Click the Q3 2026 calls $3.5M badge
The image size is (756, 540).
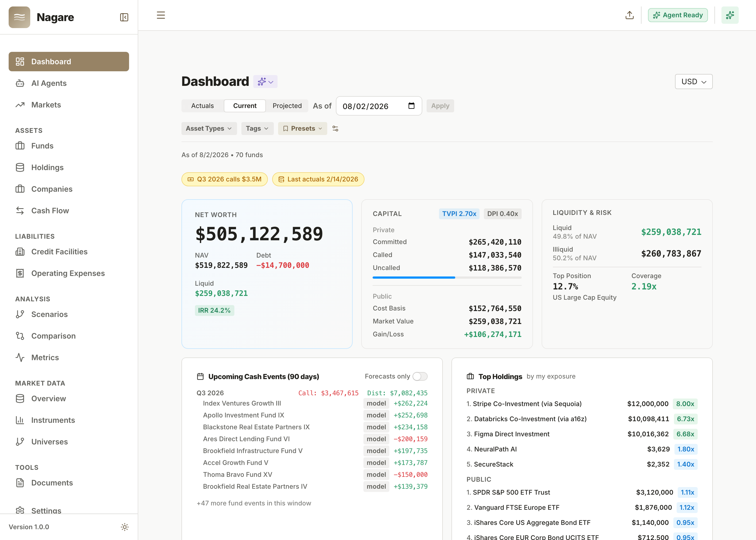224,179
